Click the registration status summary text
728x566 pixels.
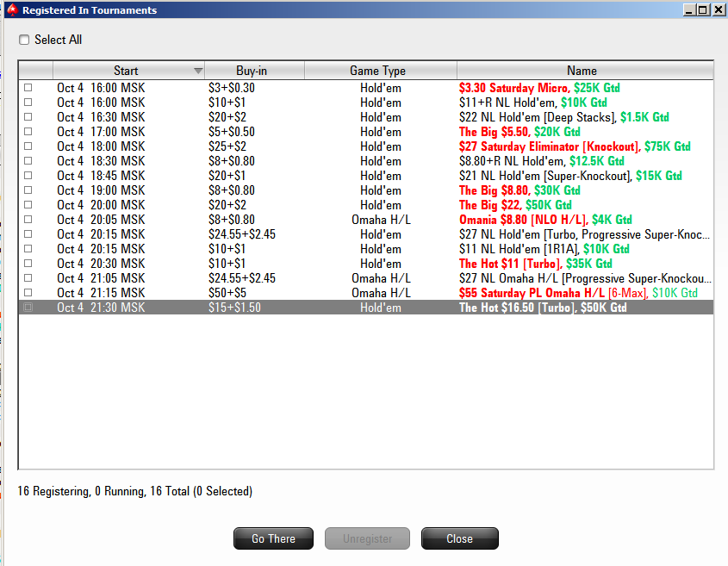(134, 491)
